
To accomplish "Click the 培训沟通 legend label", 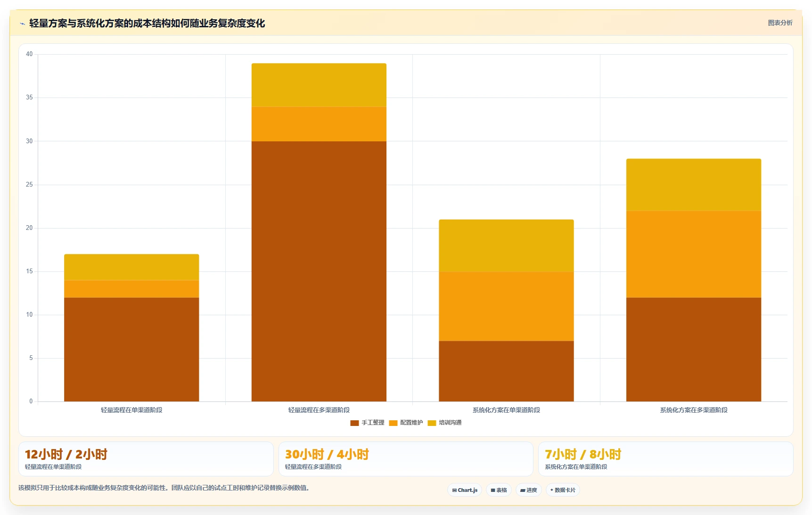I will tap(450, 423).
